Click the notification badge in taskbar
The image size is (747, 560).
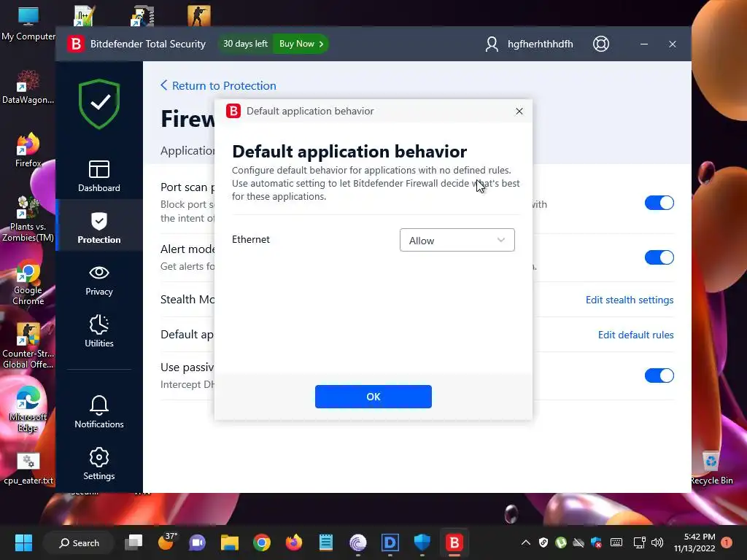point(727,542)
